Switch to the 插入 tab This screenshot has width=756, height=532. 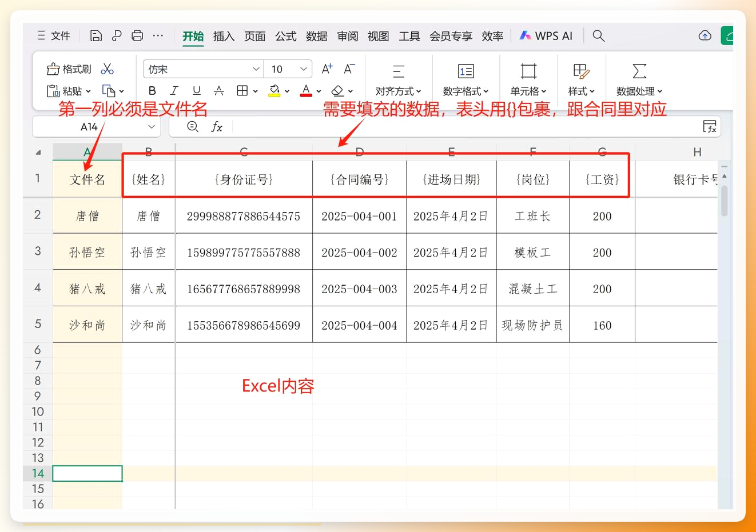pyautogui.click(x=224, y=36)
